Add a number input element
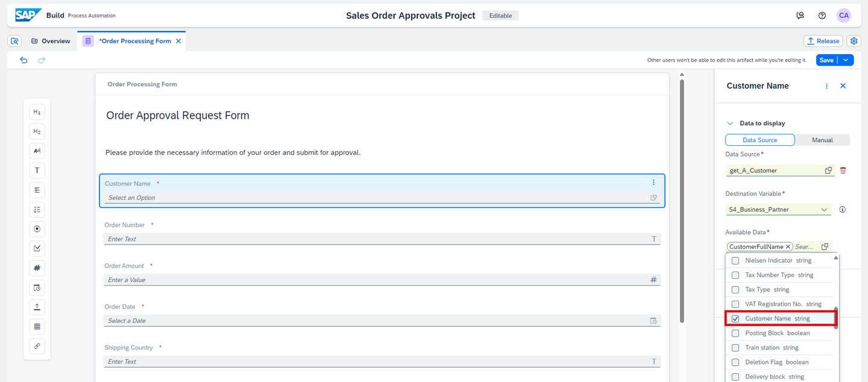Viewport: 868px width, 382px height. tap(37, 268)
